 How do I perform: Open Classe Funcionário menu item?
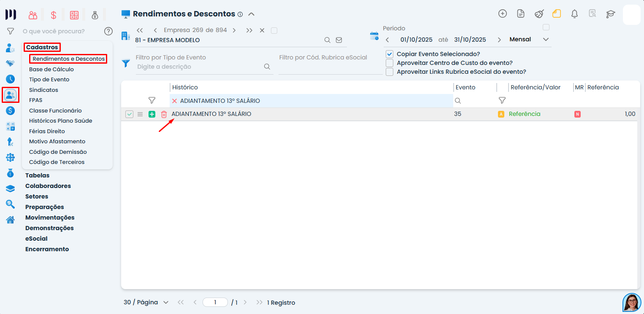pyautogui.click(x=55, y=110)
